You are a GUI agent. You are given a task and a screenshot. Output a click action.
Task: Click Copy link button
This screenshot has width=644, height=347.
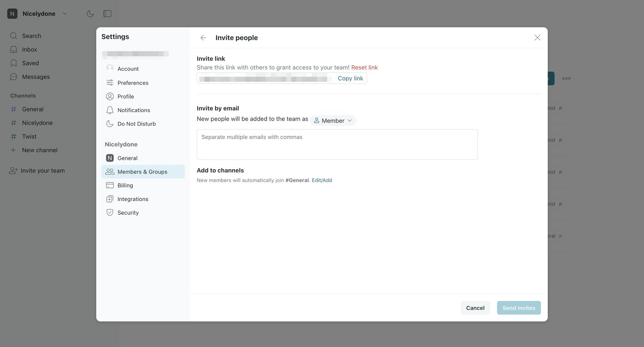[x=351, y=78]
